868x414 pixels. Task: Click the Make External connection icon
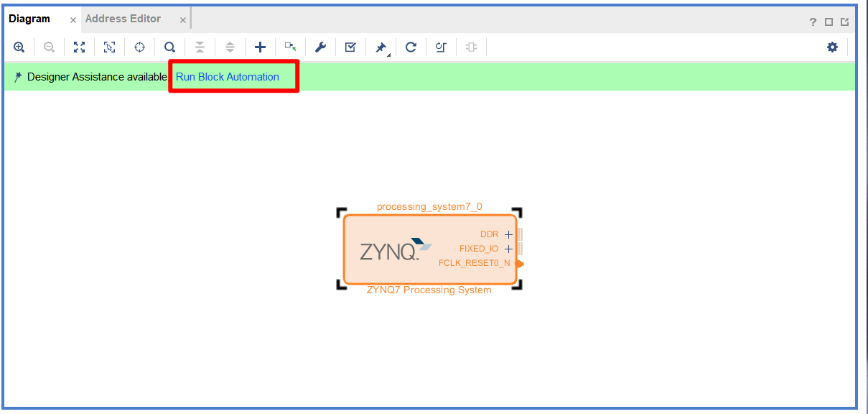(x=290, y=47)
